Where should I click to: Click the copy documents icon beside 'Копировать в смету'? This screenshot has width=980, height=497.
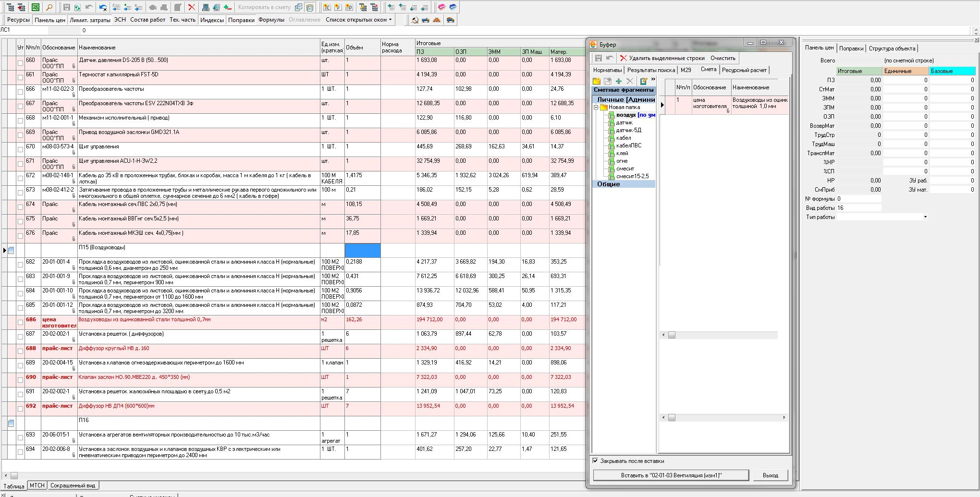click(299, 7)
